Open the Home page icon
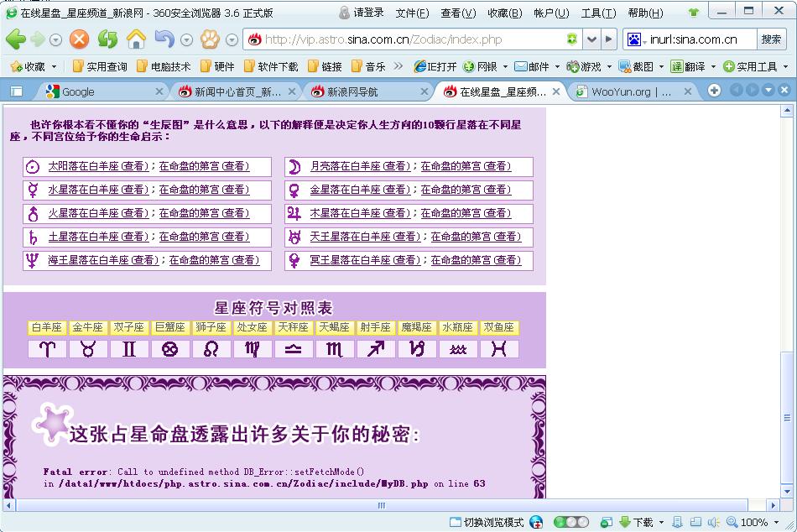This screenshot has height=532, width=797. 136,39
